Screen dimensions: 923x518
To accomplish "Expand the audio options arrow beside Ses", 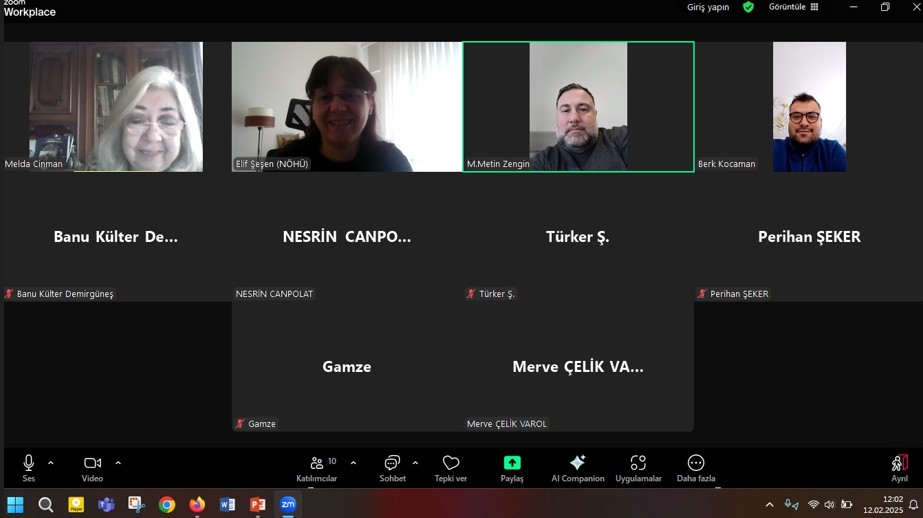I will point(51,463).
